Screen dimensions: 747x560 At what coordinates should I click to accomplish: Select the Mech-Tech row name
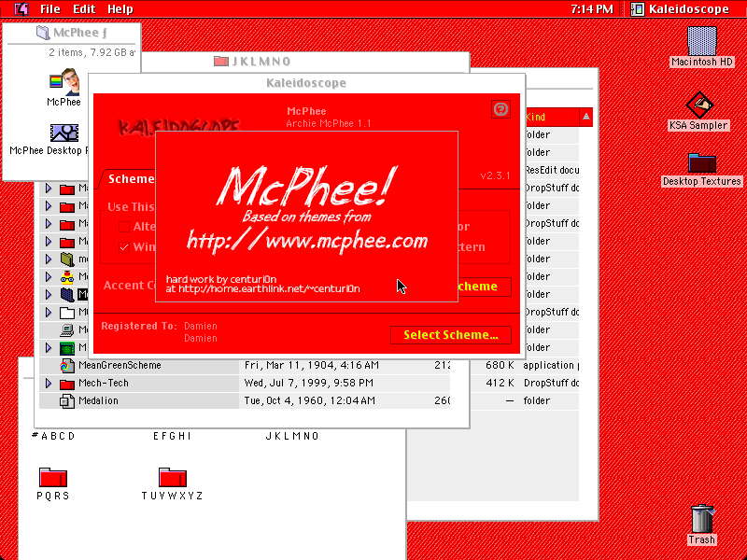coord(104,383)
